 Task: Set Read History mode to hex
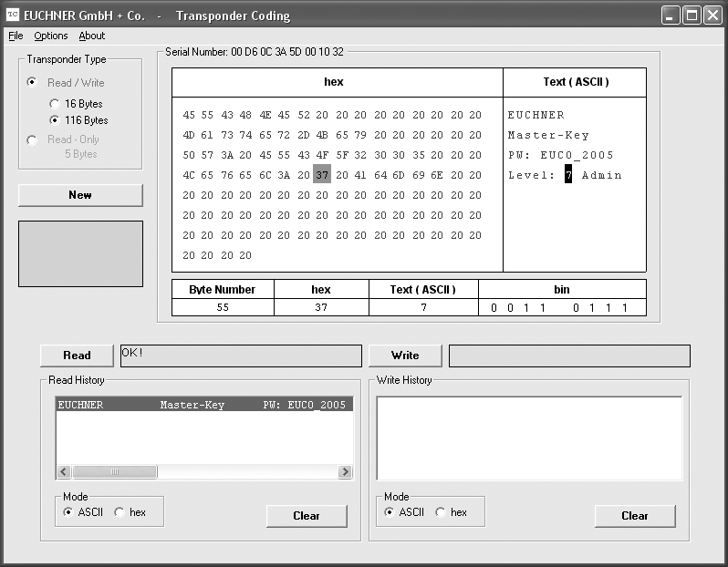[120, 512]
